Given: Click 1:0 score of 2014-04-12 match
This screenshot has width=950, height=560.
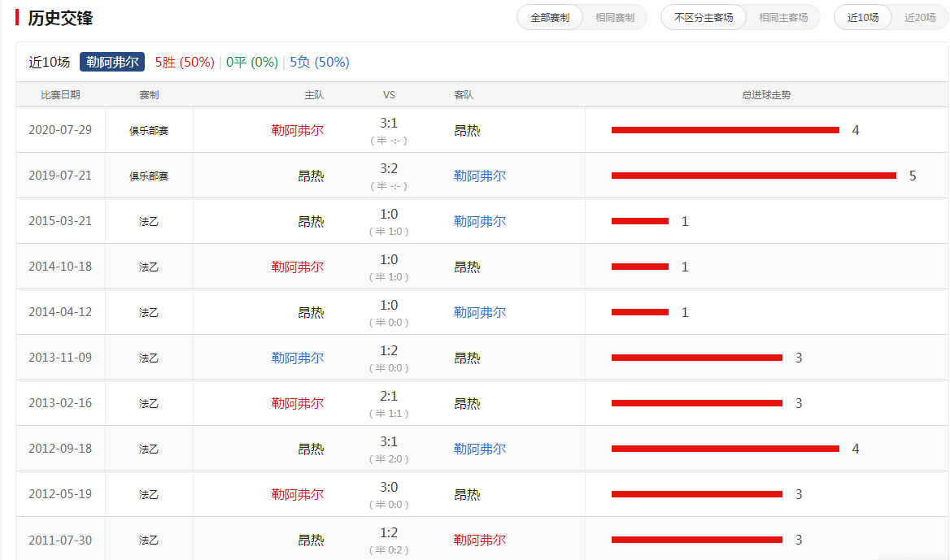Looking at the screenshot, I should (389, 305).
